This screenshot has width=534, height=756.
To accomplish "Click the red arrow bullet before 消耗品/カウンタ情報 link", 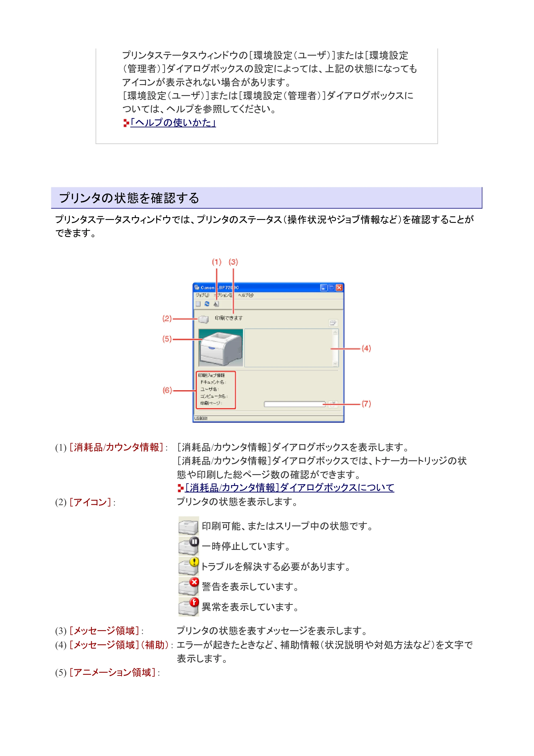I will [181, 488].
